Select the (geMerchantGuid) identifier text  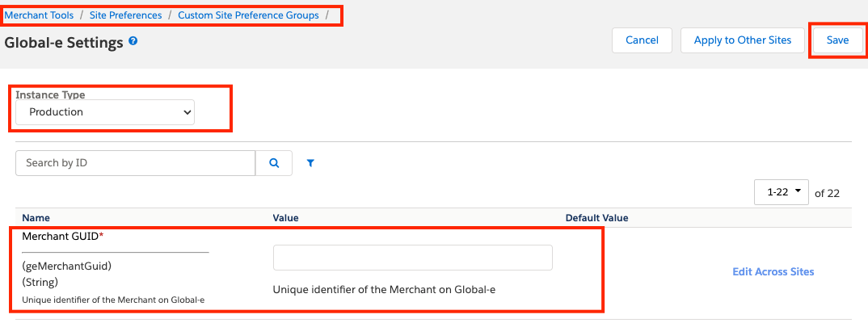coord(67,266)
